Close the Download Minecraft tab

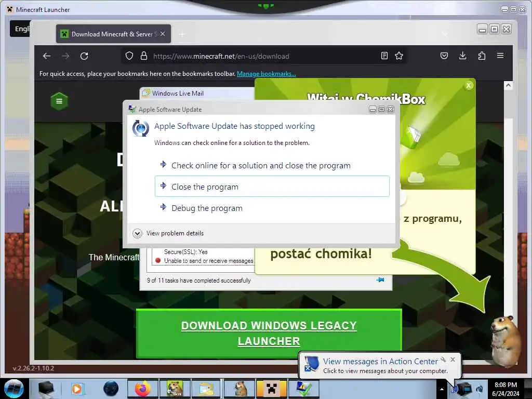(x=163, y=34)
